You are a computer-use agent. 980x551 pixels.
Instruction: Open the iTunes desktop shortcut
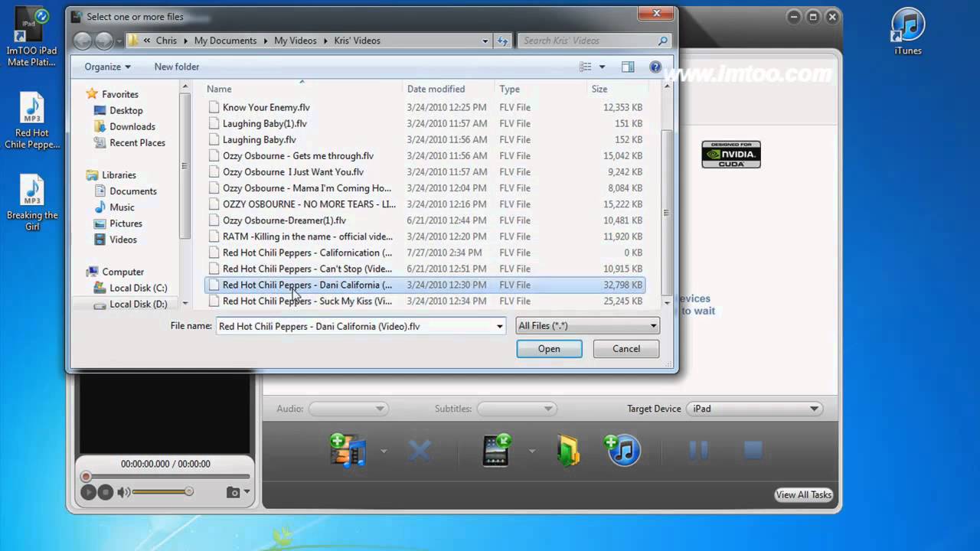click(x=908, y=32)
